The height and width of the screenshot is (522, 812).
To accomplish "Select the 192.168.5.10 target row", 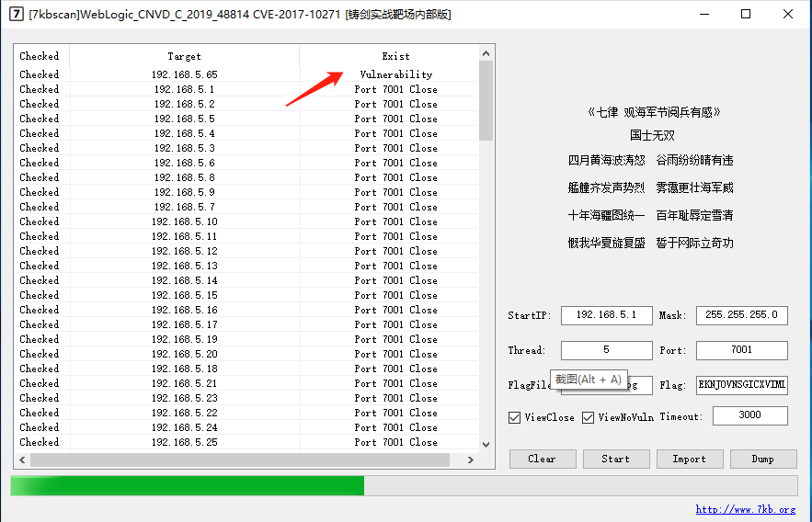I will pos(246,221).
